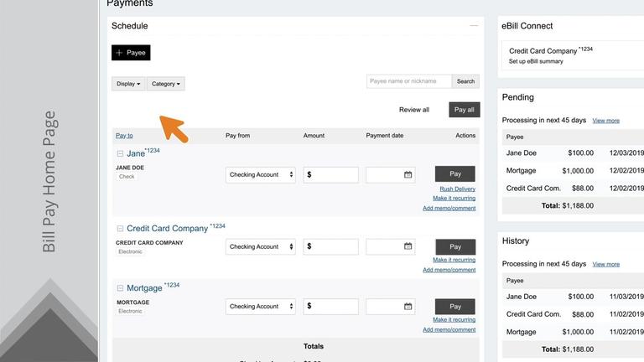
Task: Open calendar icon for Mortgage payment date
Action: [408, 307]
